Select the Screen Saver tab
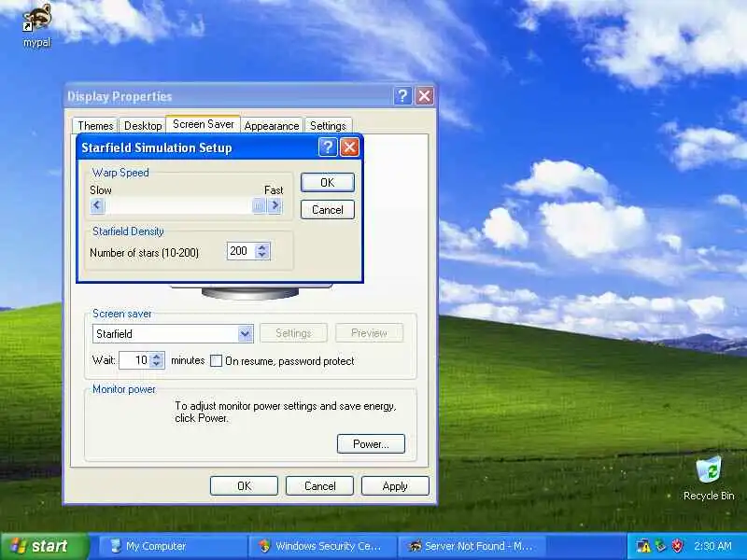This screenshot has width=747, height=560. tap(203, 124)
